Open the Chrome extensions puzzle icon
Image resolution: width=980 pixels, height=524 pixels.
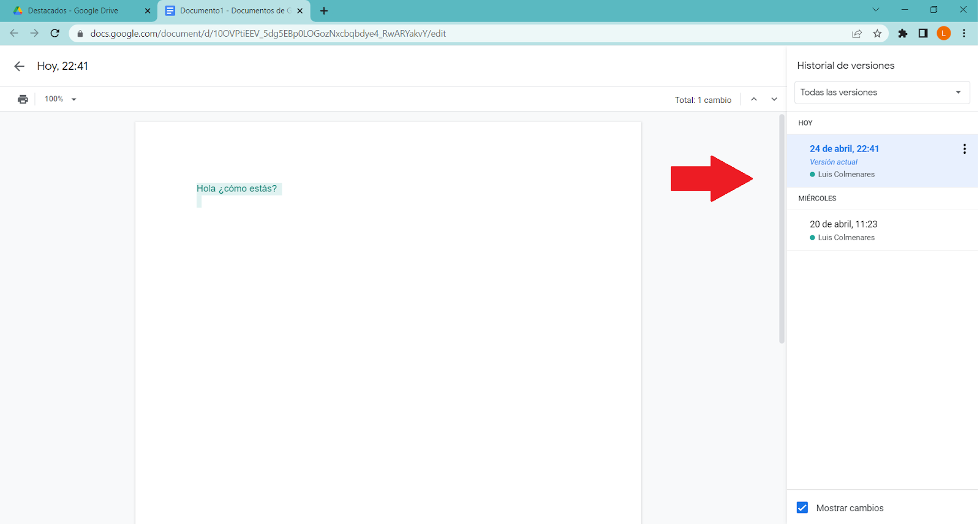903,34
